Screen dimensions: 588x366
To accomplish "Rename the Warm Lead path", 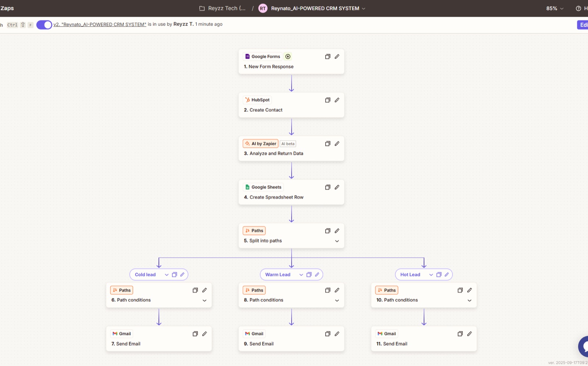I will (x=317, y=274).
